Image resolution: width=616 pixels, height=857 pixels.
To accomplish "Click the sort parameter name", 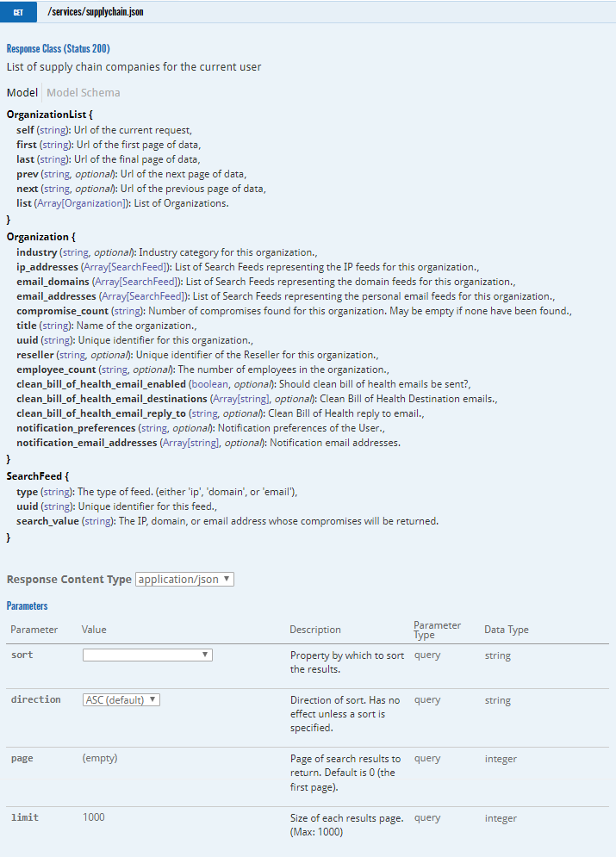I will point(22,655).
